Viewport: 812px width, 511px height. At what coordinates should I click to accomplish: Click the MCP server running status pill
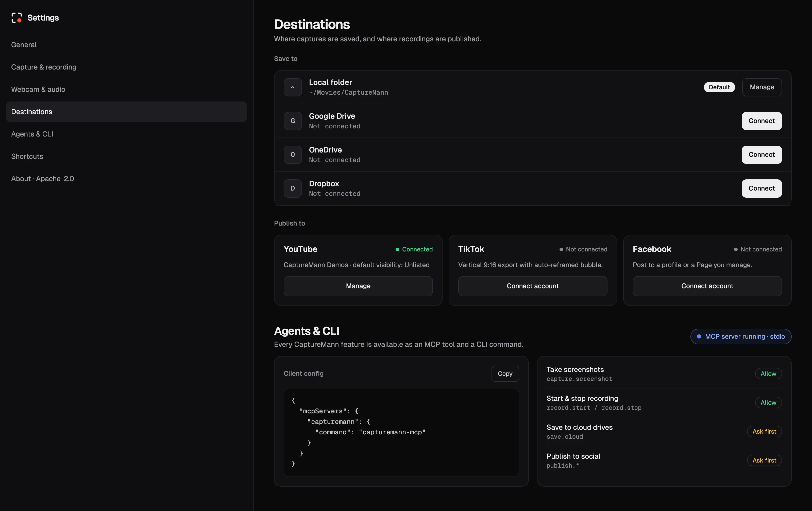click(741, 336)
